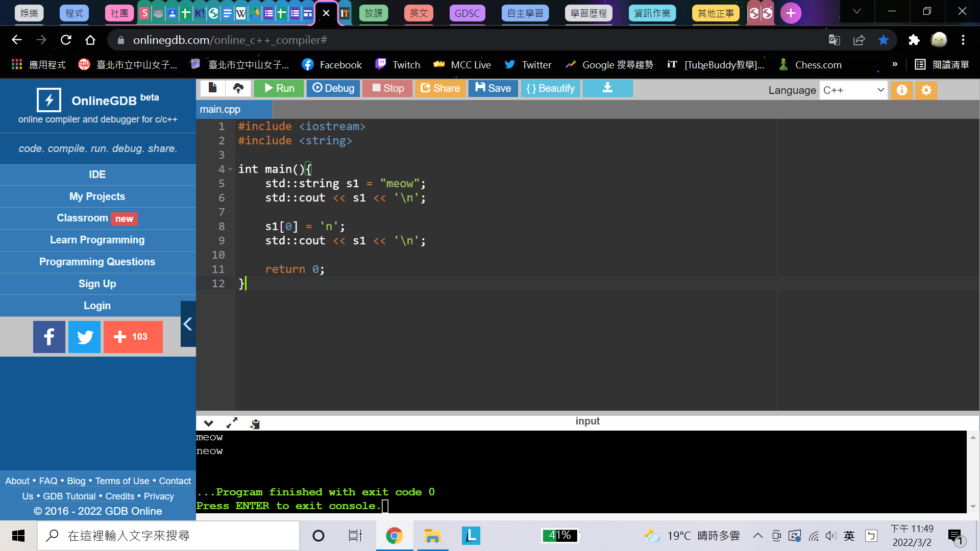Collapse the console panel chevron

208,423
